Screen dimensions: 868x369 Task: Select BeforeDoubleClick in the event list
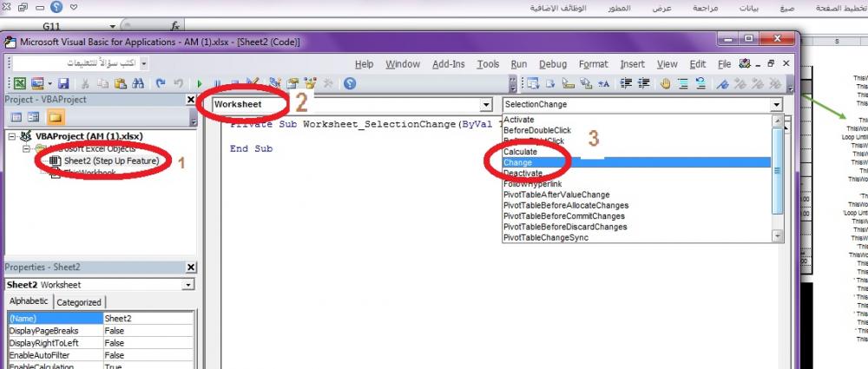coord(636,130)
